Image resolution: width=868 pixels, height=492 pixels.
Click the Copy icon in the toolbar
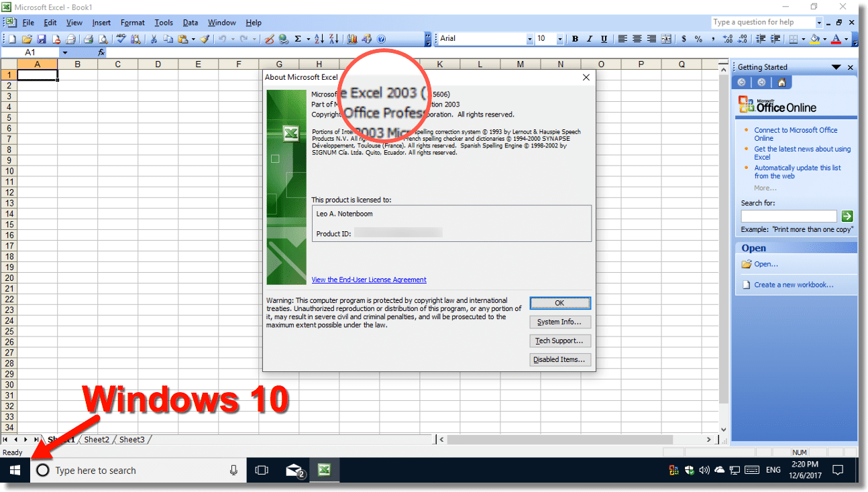pyautogui.click(x=168, y=39)
